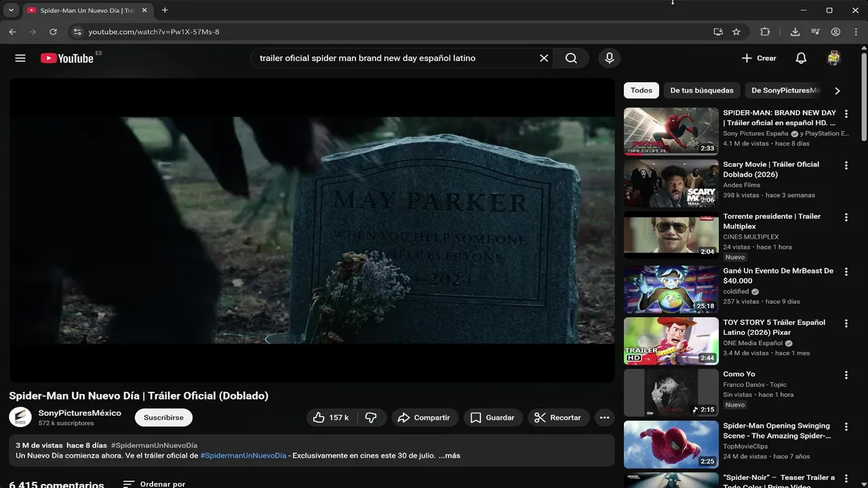
Task: Open SPIDER-MAN: BRAND NEW DAY thumbnail
Action: pos(671,131)
